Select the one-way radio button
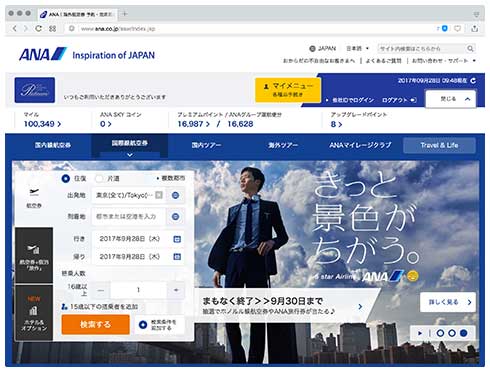The image size is (490, 372). 99,179
